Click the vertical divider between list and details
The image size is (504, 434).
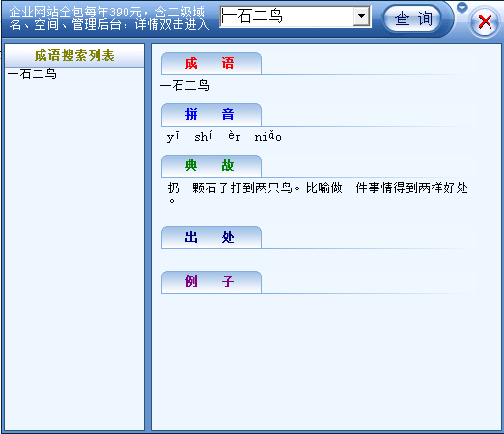coord(148,237)
